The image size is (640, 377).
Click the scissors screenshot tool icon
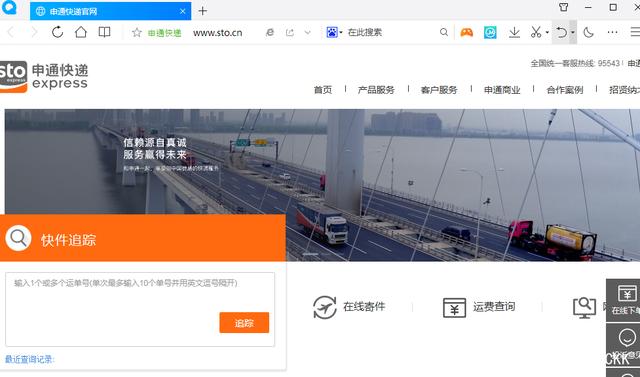[x=536, y=32]
